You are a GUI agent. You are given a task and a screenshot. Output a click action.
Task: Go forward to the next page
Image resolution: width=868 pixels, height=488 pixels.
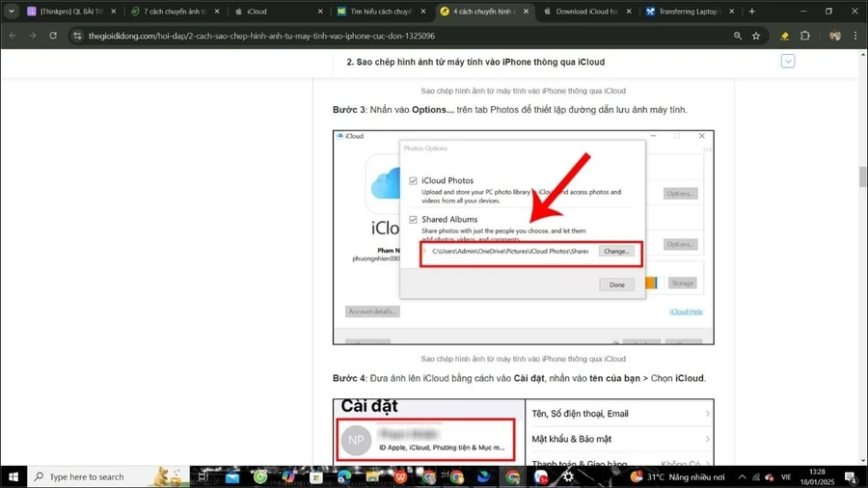click(33, 36)
